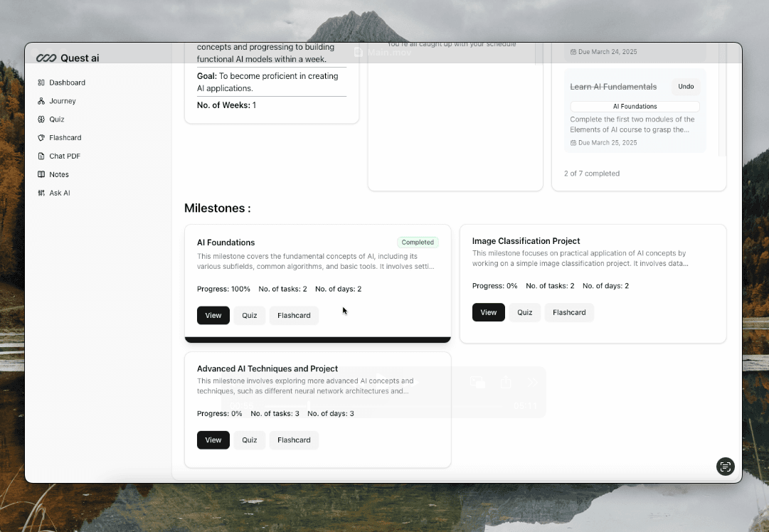The height and width of the screenshot is (532, 769).
Task: View Advanced AI Techniques and Project milestone
Action: [x=213, y=440]
